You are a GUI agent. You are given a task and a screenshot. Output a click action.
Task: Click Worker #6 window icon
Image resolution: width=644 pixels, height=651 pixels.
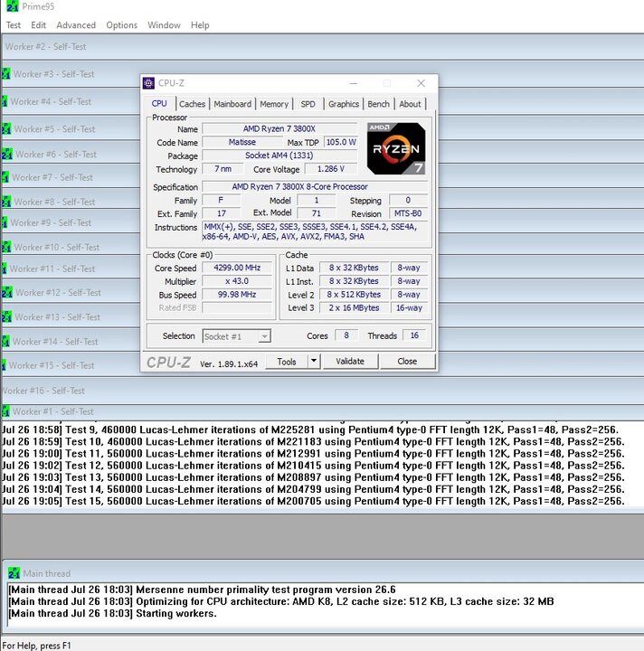(7, 154)
